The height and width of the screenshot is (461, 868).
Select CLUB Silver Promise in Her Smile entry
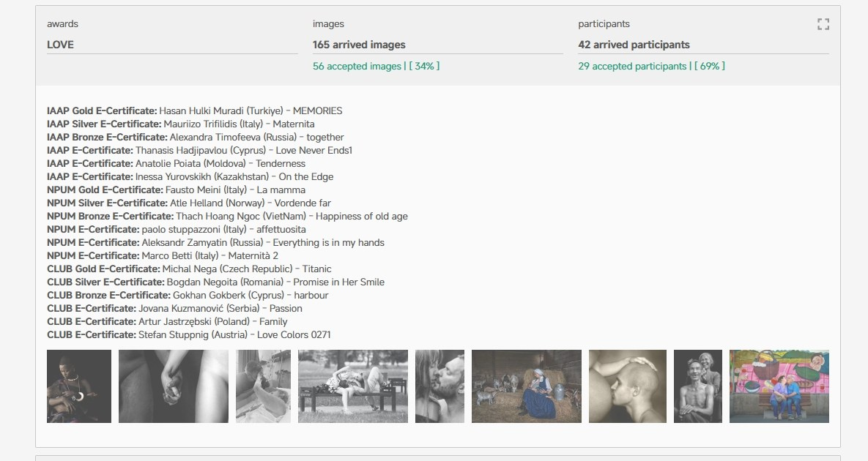click(x=215, y=282)
